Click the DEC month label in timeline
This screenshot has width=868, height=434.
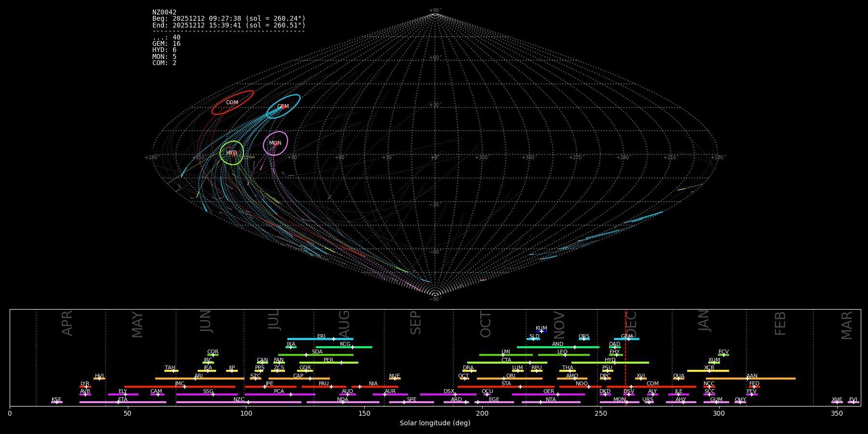pyautogui.click(x=631, y=325)
